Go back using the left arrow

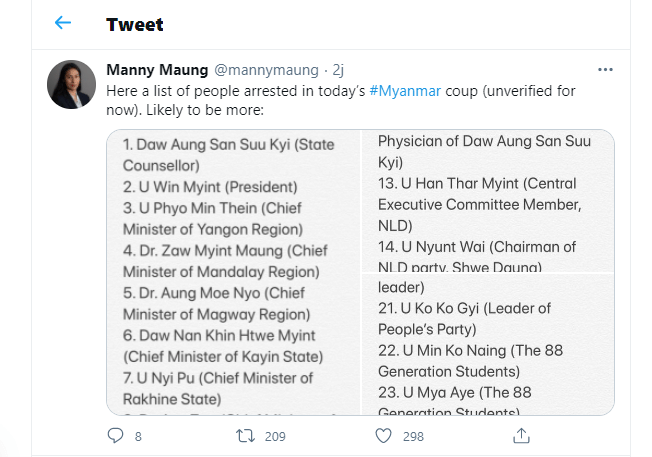click(63, 23)
